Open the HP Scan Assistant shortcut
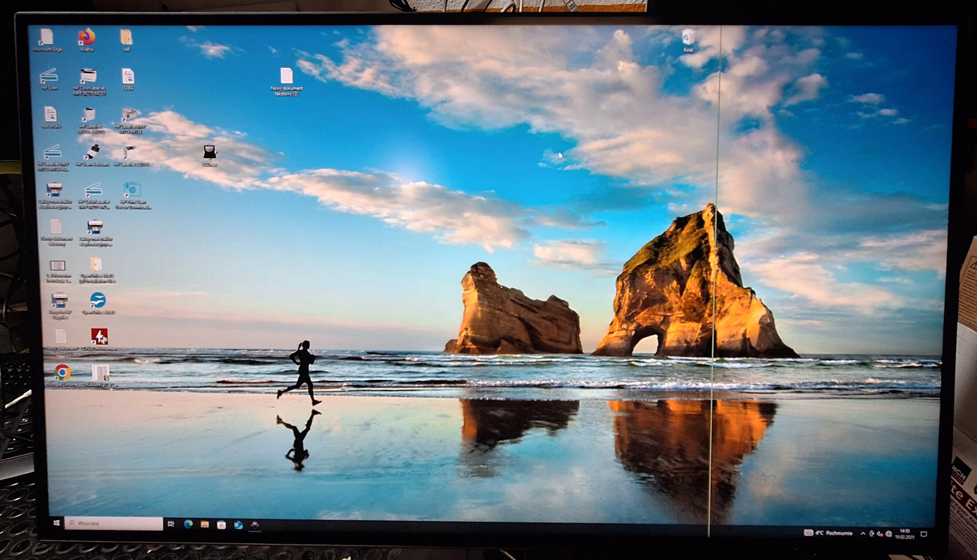 (93, 153)
